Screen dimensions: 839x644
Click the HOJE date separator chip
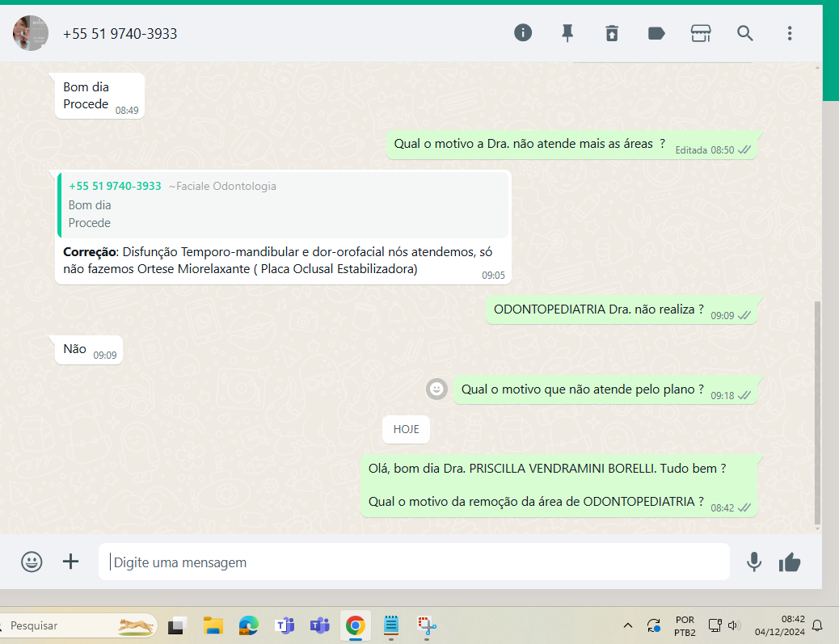coord(406,430)
